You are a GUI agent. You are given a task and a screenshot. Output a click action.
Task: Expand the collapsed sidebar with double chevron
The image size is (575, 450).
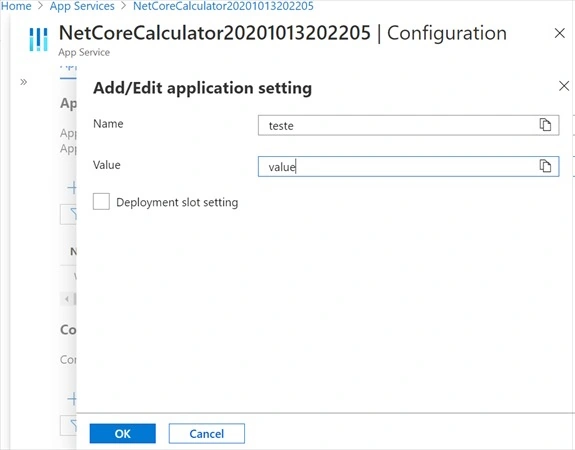[23, 82]
